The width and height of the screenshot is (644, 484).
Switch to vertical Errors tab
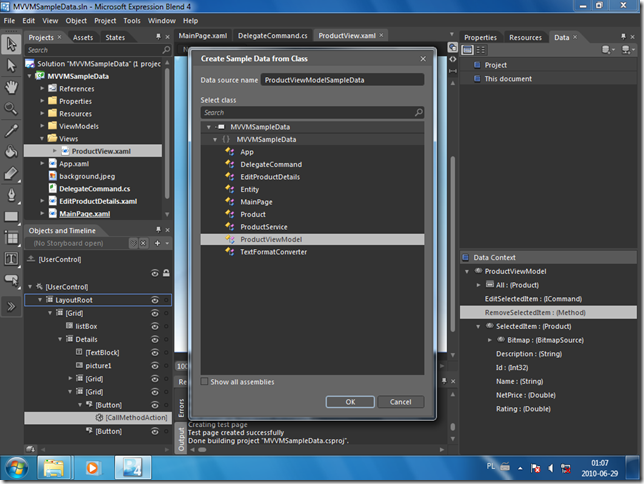(x=181, y=408)
